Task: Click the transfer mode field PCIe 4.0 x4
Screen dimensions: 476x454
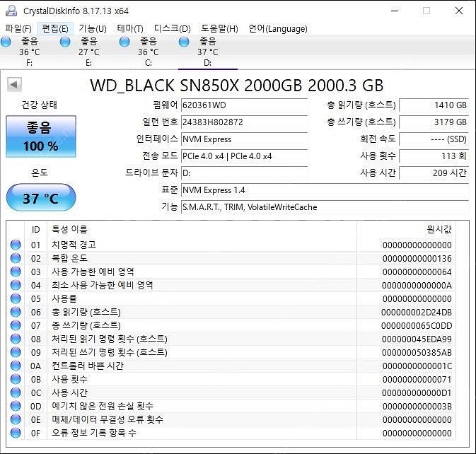Action: pyautogui.click(x=244, y=156)
